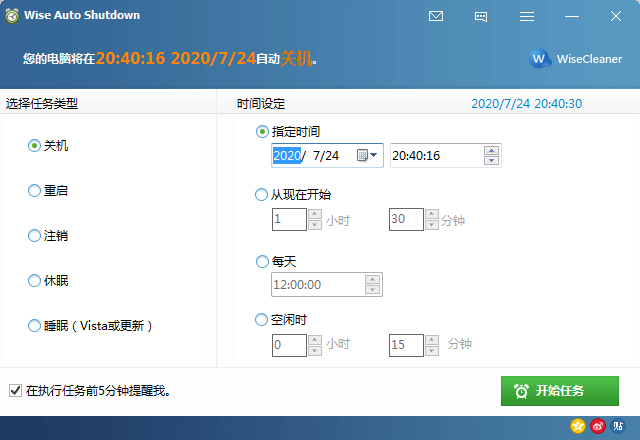Increase the from-now minutes spinner

point(432,214)
